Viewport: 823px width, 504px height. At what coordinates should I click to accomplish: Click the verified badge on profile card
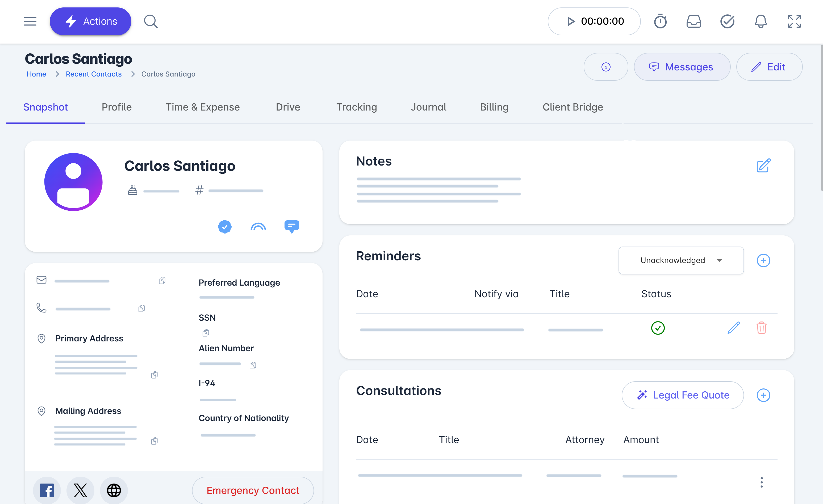pos(225,227)
